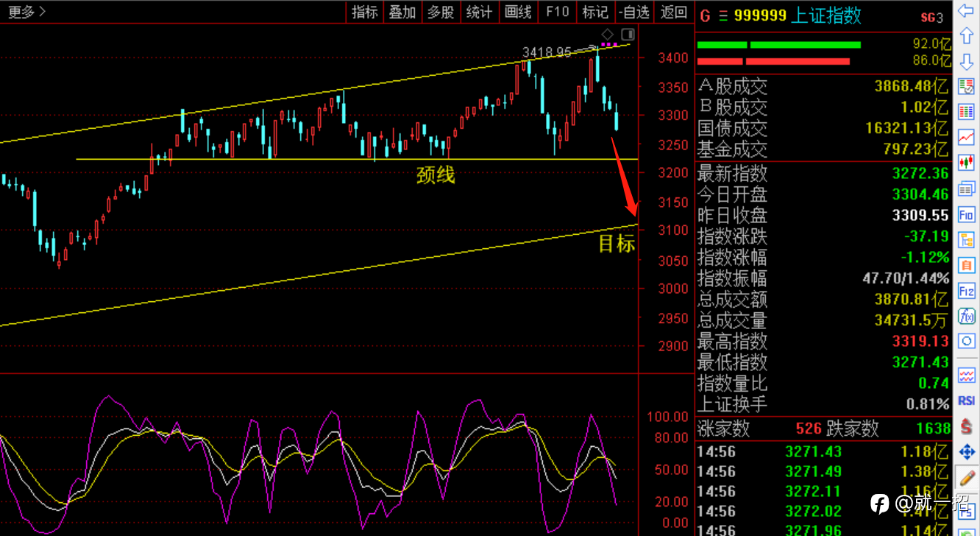Click the 目标 target label

pyautogui.click(x=617, y=244)
